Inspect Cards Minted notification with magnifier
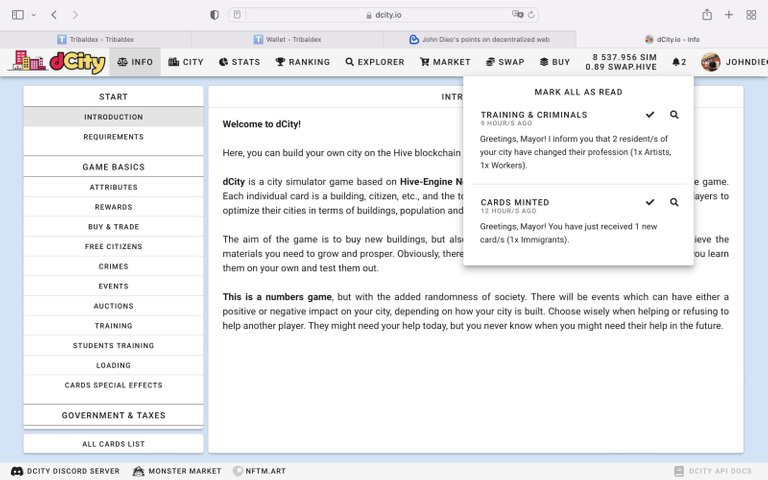 (674, 202)
